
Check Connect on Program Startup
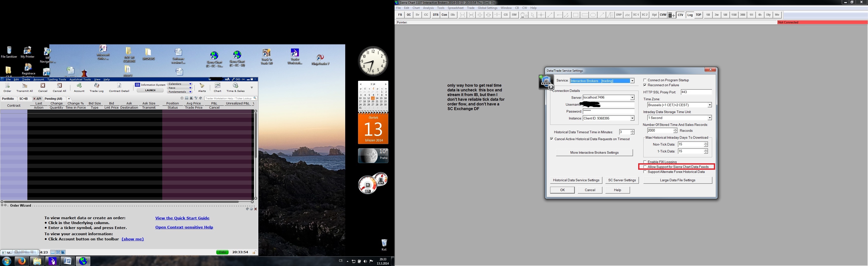[x=645, y=80]
